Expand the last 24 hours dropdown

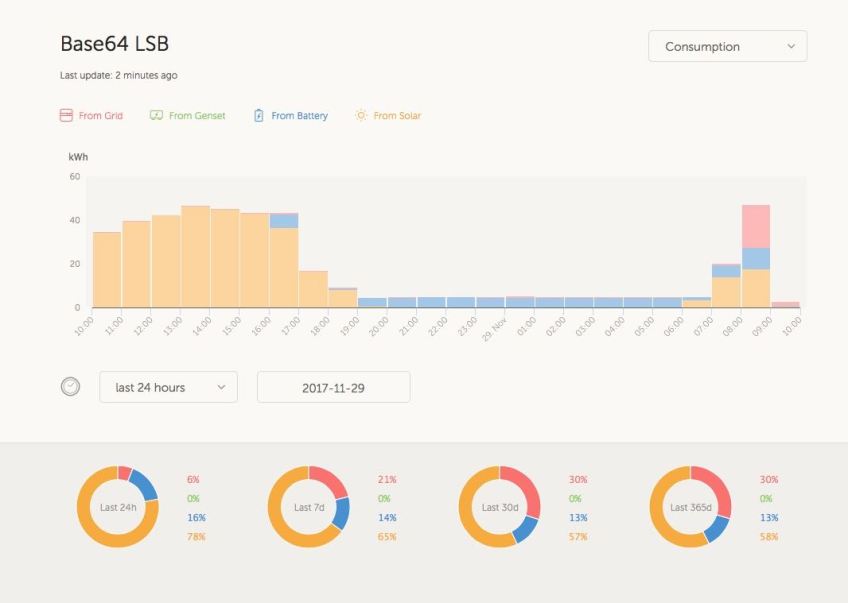click(168, 387)
